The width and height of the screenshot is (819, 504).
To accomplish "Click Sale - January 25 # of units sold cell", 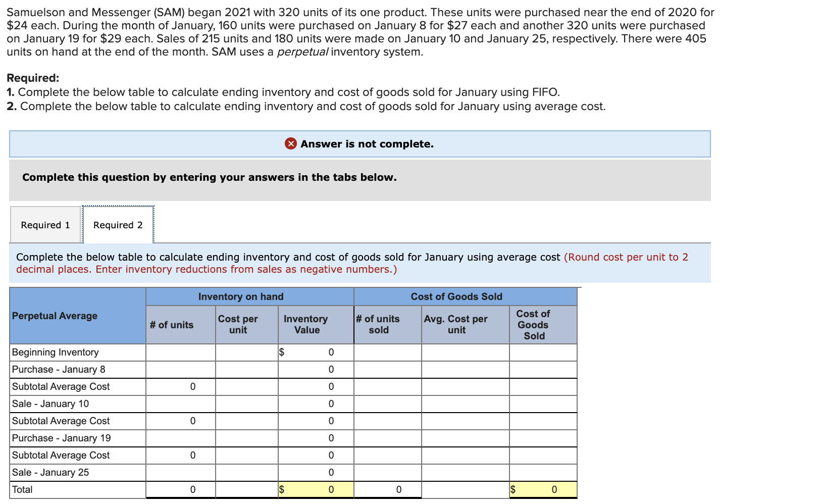I will pyautogui.click(x=388, y=473).
